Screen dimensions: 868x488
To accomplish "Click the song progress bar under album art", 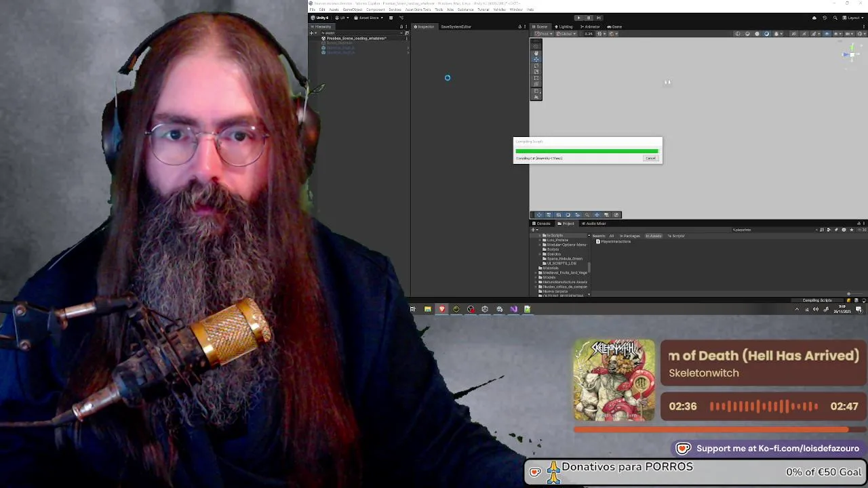I will pos(720,429).
